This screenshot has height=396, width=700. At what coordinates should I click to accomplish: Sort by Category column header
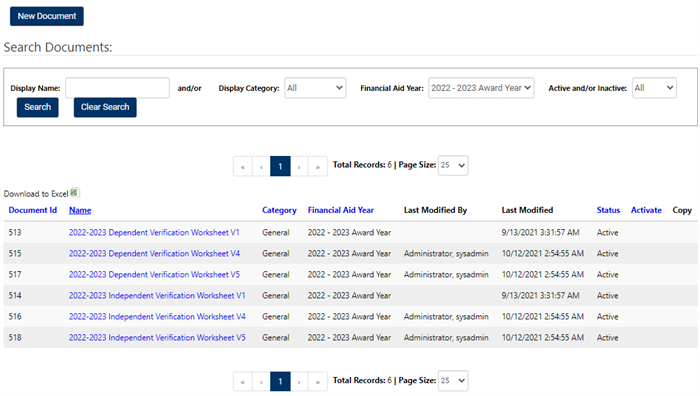tap(279, 210)
